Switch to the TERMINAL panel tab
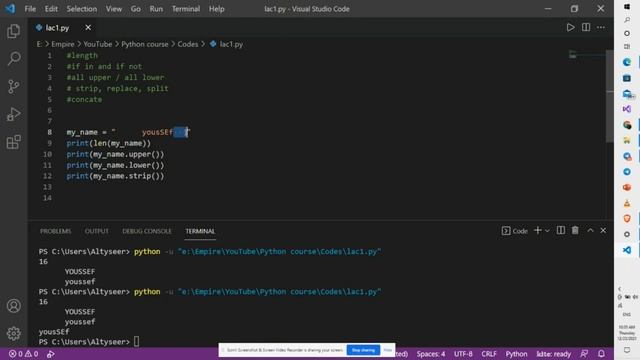This screenshot has height=360, width=640. [200, 231]
